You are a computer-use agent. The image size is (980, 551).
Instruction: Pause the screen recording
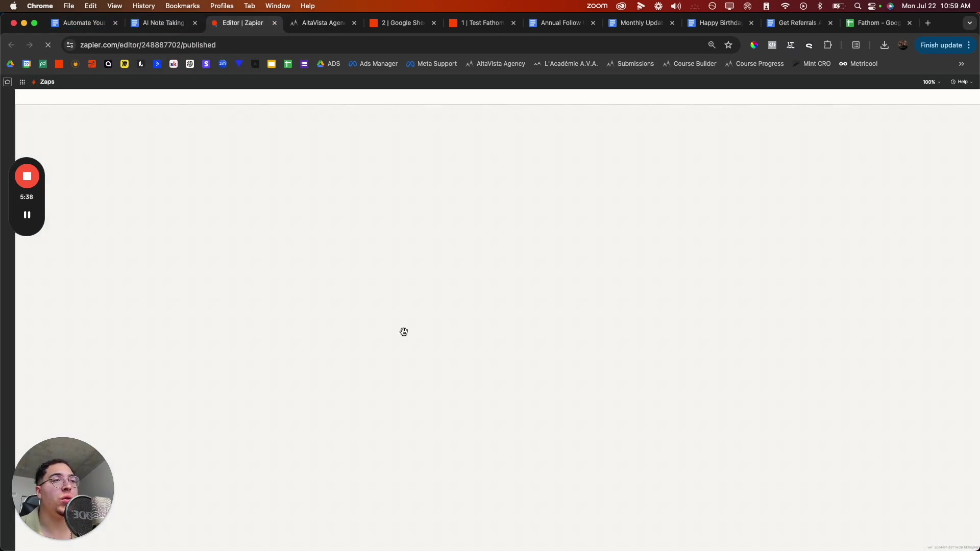point(27,215)
